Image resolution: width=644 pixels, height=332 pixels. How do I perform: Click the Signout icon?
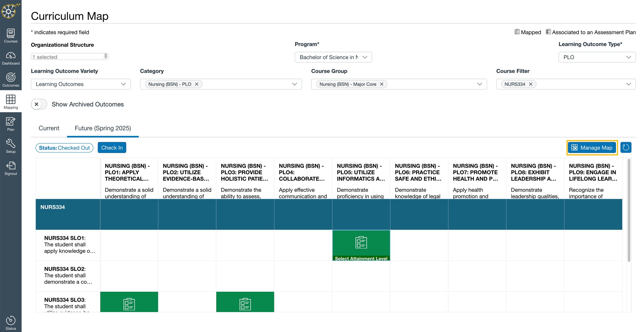(x=11, y=168)
